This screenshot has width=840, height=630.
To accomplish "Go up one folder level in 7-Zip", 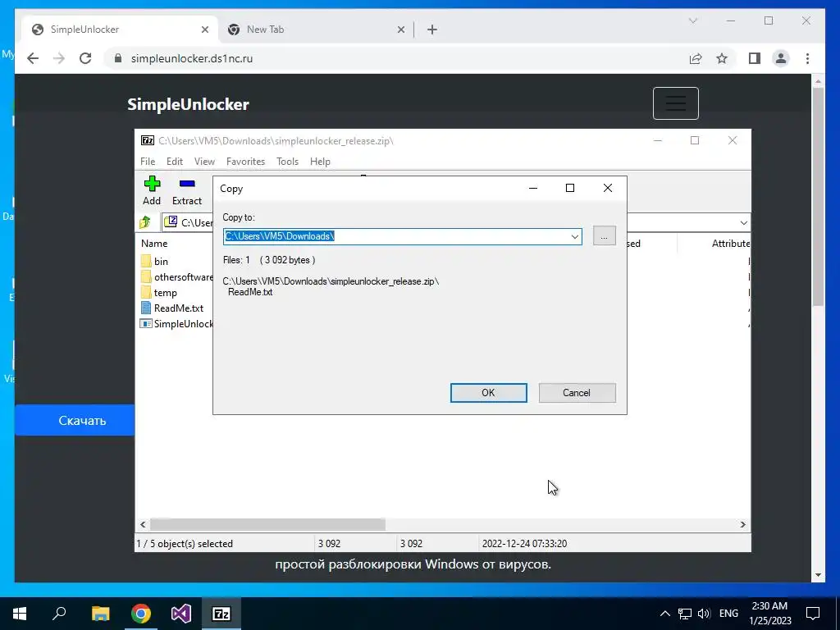I will [145, 221].
